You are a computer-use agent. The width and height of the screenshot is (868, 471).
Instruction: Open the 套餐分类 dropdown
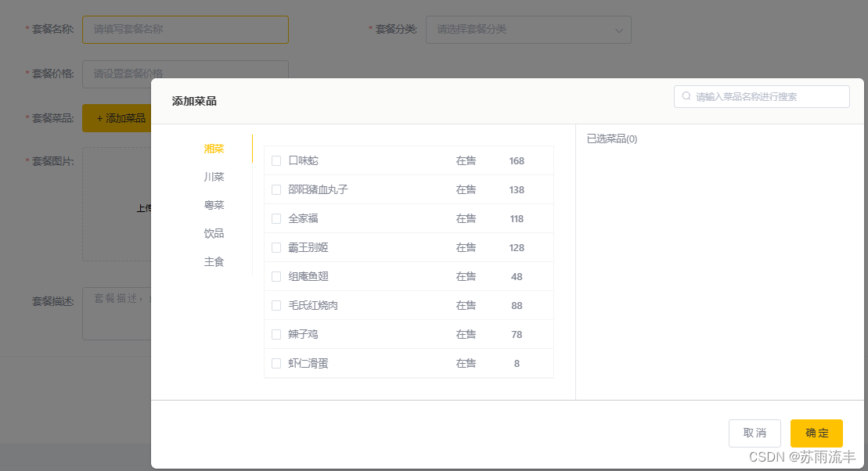pyautogui.click(x=528, y=30)
